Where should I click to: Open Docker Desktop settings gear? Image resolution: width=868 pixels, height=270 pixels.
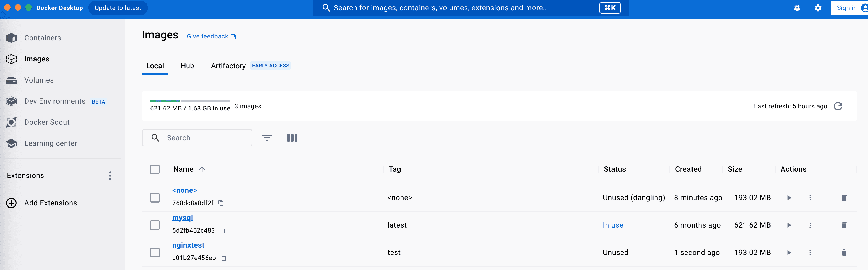[818, 8]
